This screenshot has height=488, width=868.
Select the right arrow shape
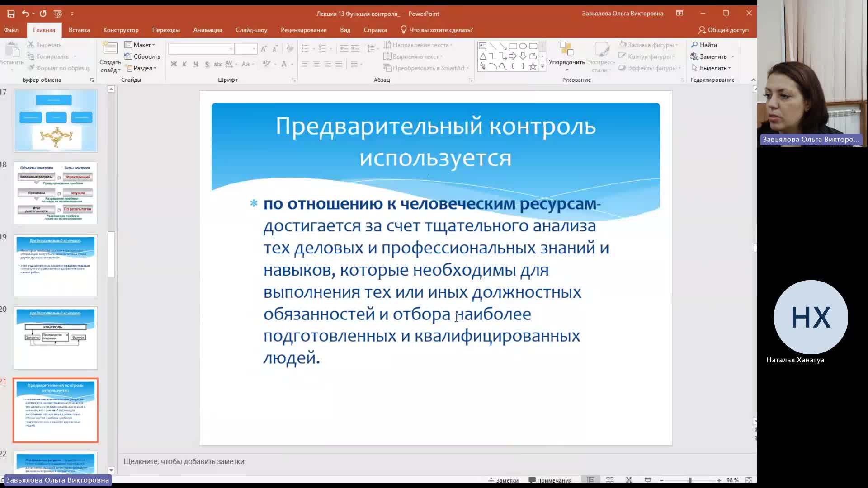click(513, 56)
